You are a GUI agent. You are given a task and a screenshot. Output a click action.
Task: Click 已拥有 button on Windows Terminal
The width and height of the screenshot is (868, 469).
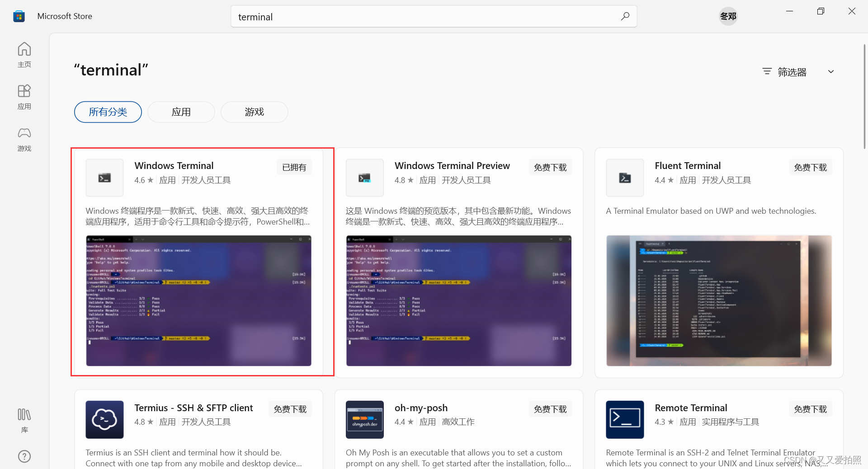click(294, 167)
